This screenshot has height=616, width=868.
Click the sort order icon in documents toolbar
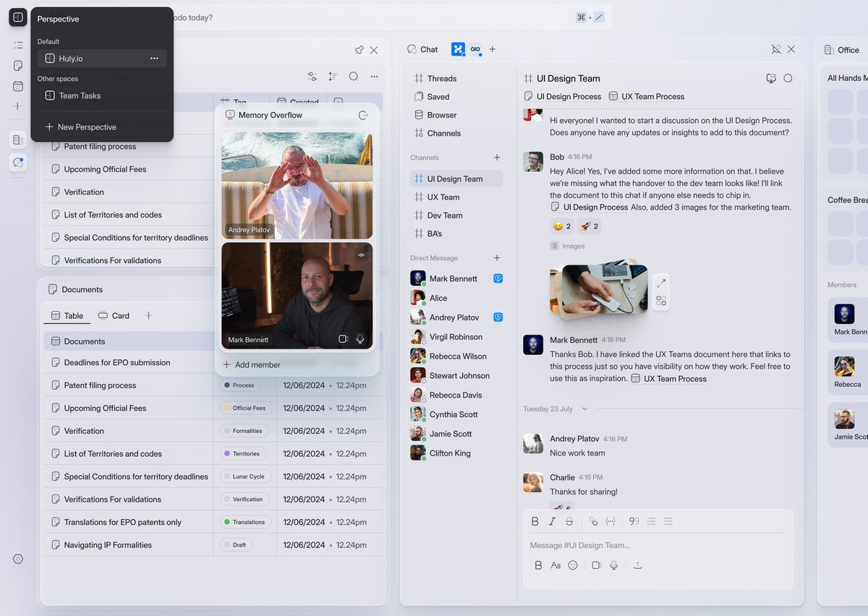point(333,77)
